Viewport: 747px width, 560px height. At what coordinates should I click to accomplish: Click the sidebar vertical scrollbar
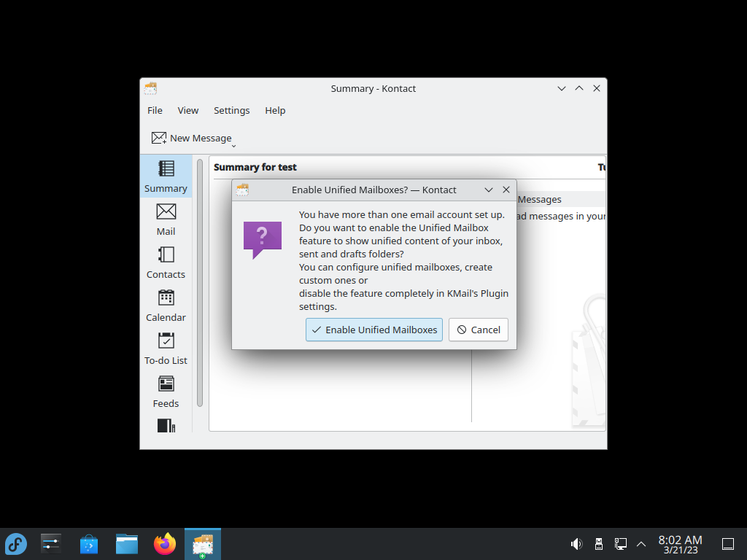[200, 283]
